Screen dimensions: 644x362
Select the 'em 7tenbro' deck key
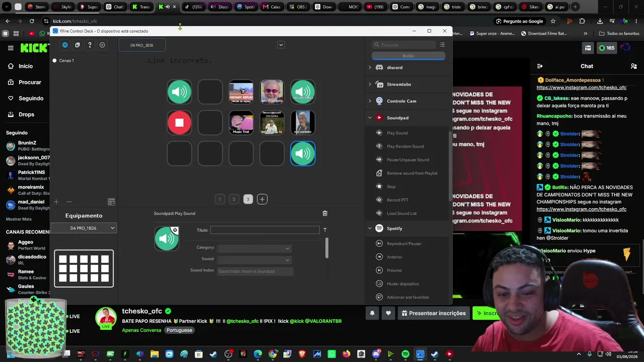[272, 92]
